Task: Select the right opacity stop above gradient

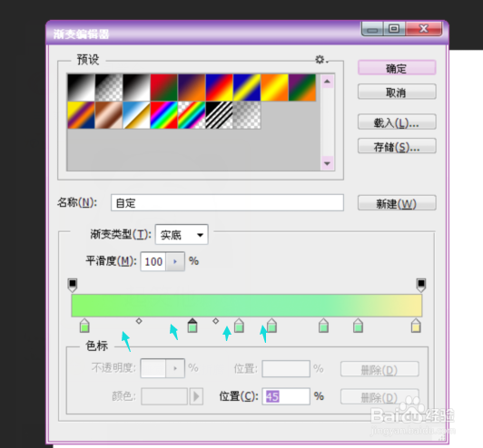Action: pos(421,285)
